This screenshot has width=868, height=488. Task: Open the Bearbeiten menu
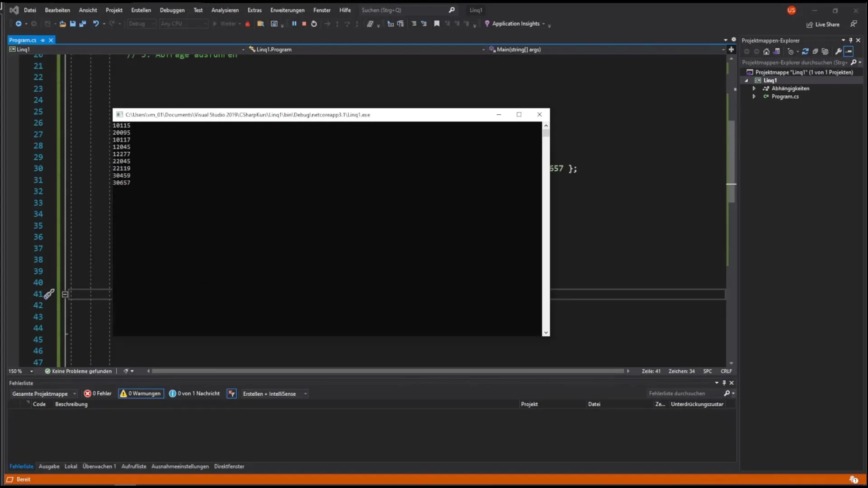click(x=57, y=10)
